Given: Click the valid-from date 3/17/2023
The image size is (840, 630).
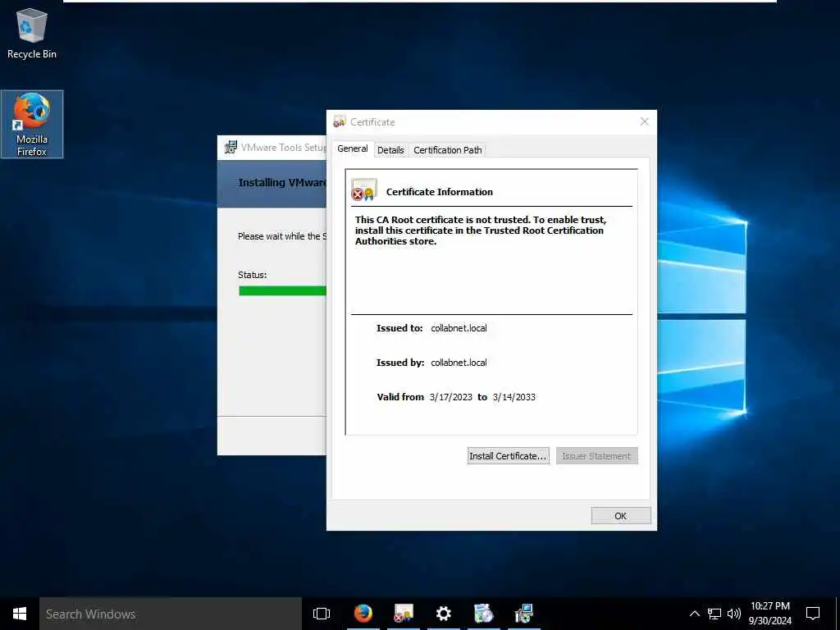Looking at the screenshot, I should pos(451,397).
